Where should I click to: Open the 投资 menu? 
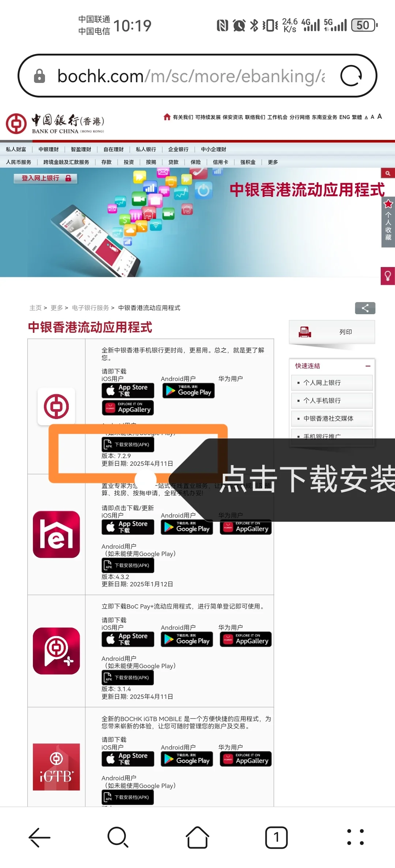coord(129,162)
